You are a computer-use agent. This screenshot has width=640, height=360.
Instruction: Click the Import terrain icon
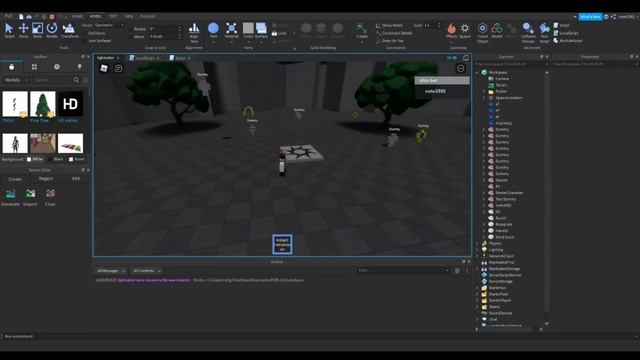pyautogui.click(x=31, y=193)
